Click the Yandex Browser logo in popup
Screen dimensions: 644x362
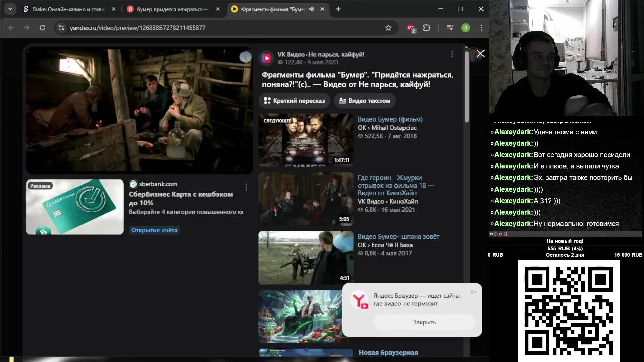(360, 300)
